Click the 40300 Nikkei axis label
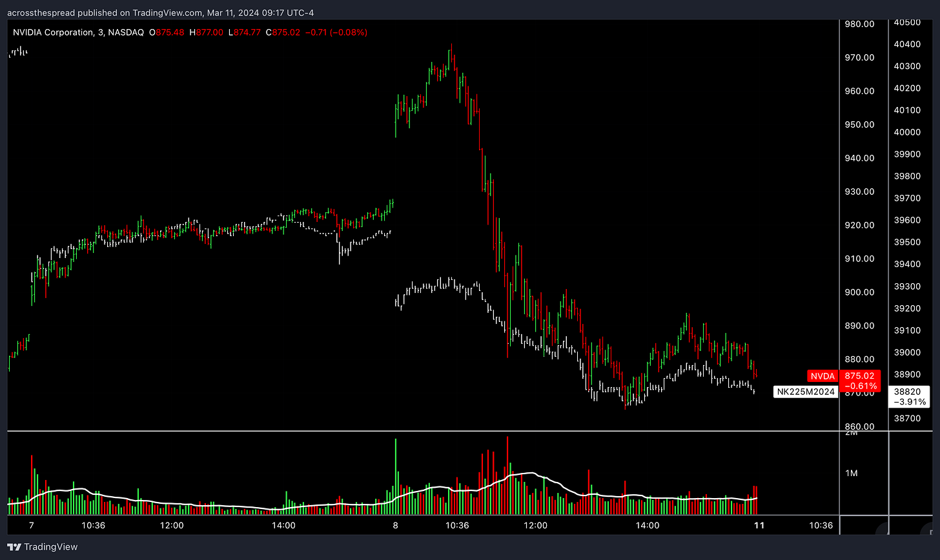 pos(907,66)
